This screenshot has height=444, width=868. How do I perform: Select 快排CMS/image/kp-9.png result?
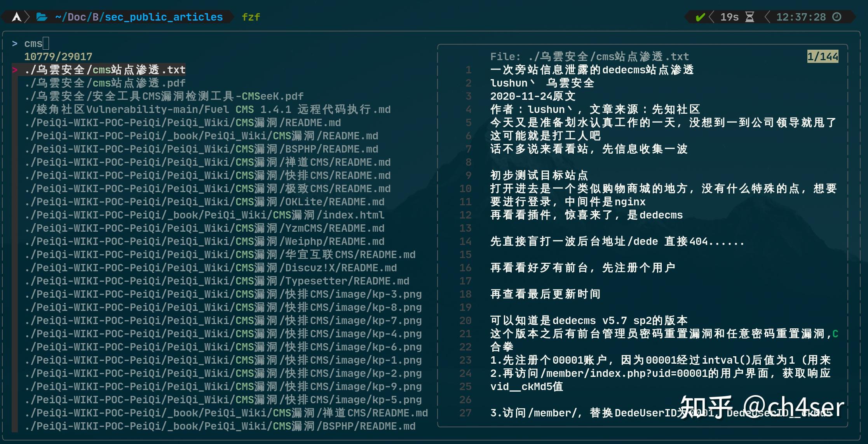[x=223, y=387]
